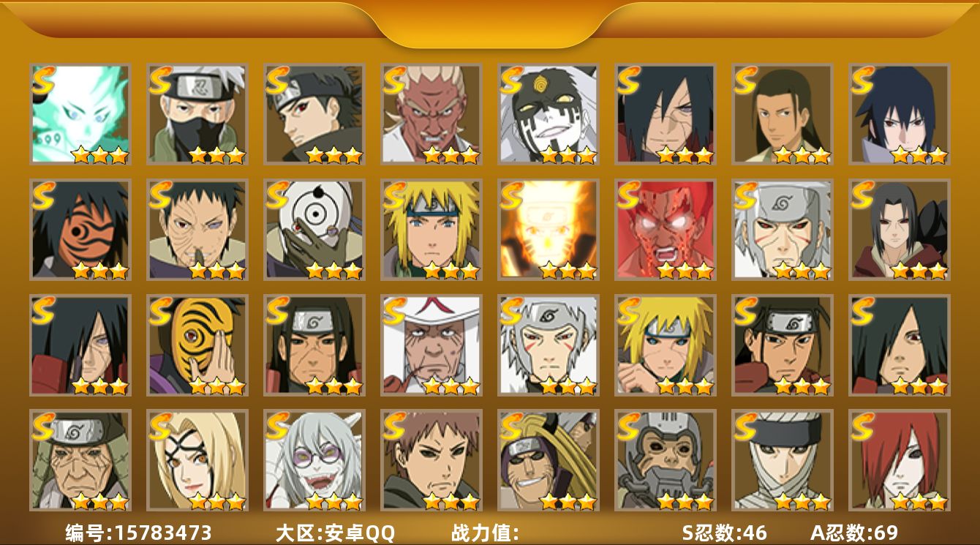Select the black-and-white Zetsu Obito portrait
The image size is (980, 545).
tap(548, 113)
